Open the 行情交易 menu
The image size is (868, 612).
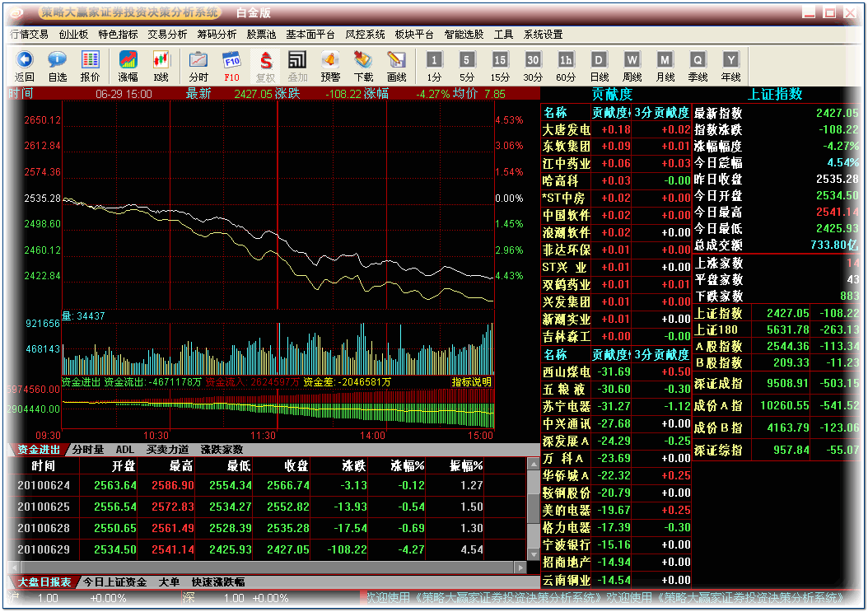coord(30,35)
